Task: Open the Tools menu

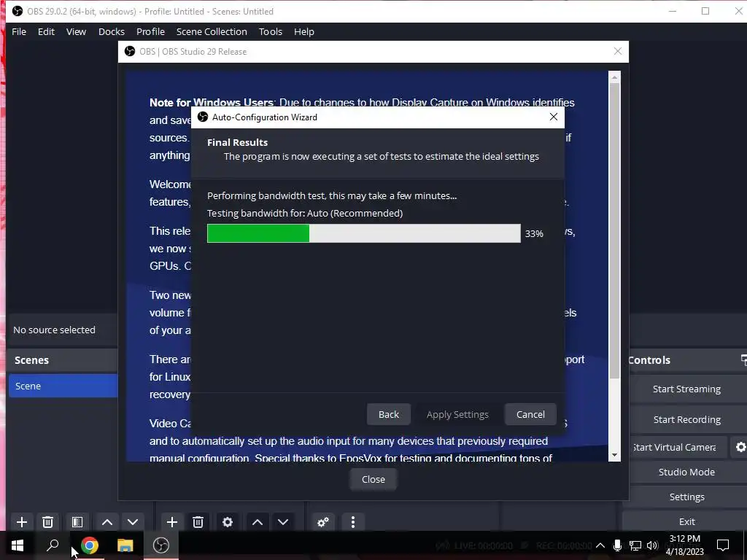Action: coord(271,31)
